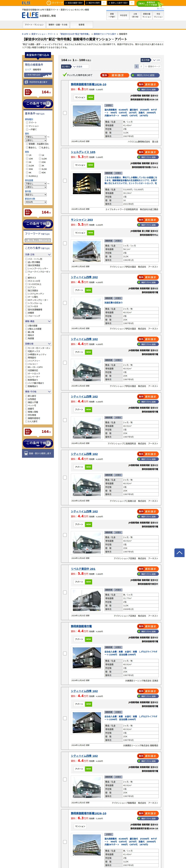Open 静岡県御殿場市新橋1826-10 first listing link

point(89,85)
